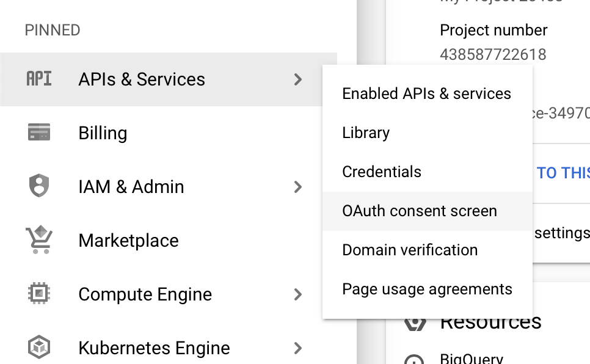Click the IAM & Admin shield icon
The width and height of the screenshot is (590, 364).
[x=39, y=186]
